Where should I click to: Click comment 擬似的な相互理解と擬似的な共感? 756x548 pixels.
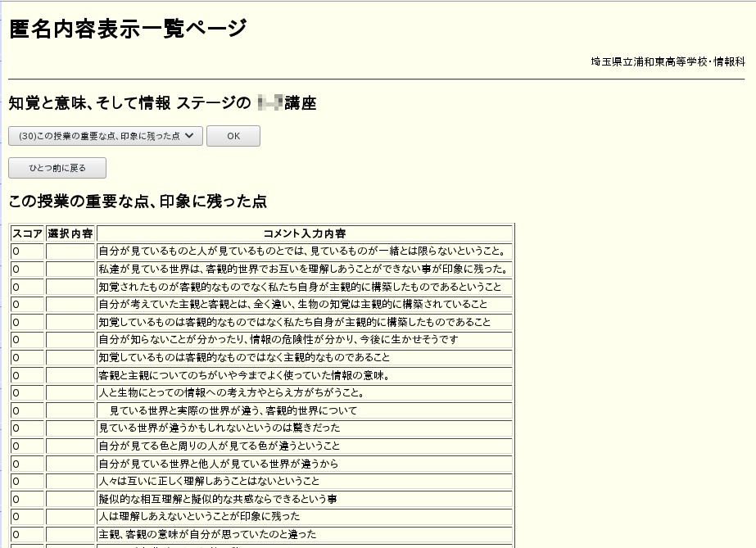(217, 499)
